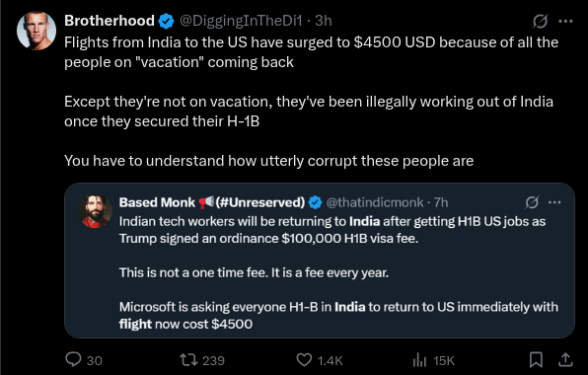The image size is (588, 375).
Task: Click the Grok icon on Brotherhood's tweet
Action: point(540,21)
